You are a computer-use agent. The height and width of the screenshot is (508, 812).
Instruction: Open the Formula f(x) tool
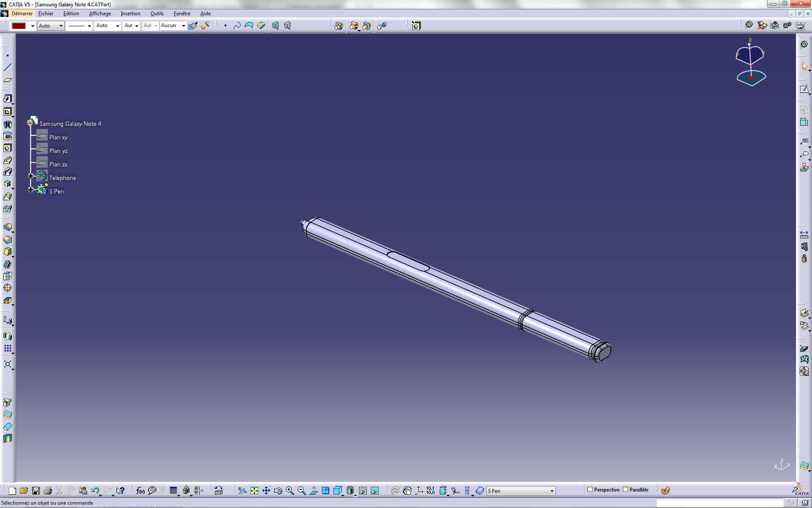pyautogui.click(x=140, y=491)
